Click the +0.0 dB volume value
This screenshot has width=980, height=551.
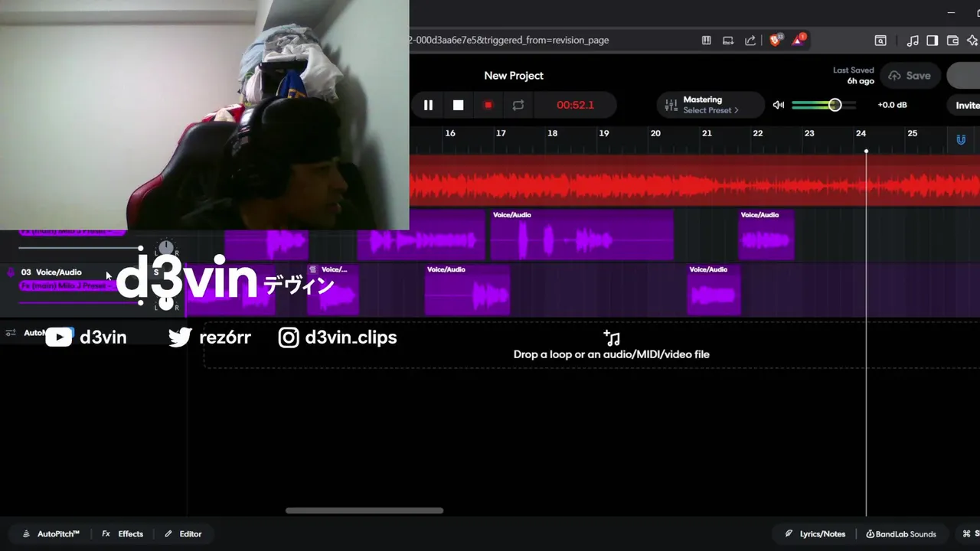tap(892, 105)
